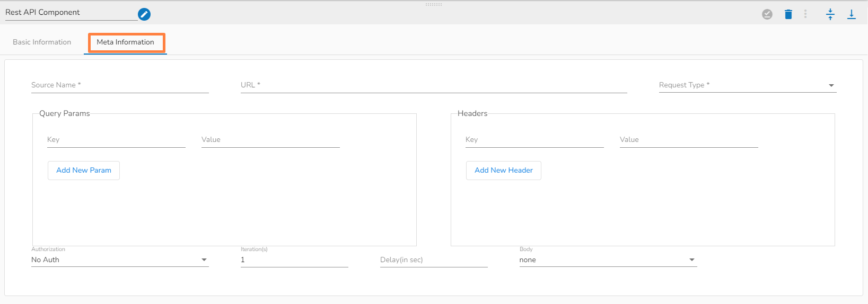Click the vertical collapse panel icon
The image size is (868, 304).
coord(830,14)
